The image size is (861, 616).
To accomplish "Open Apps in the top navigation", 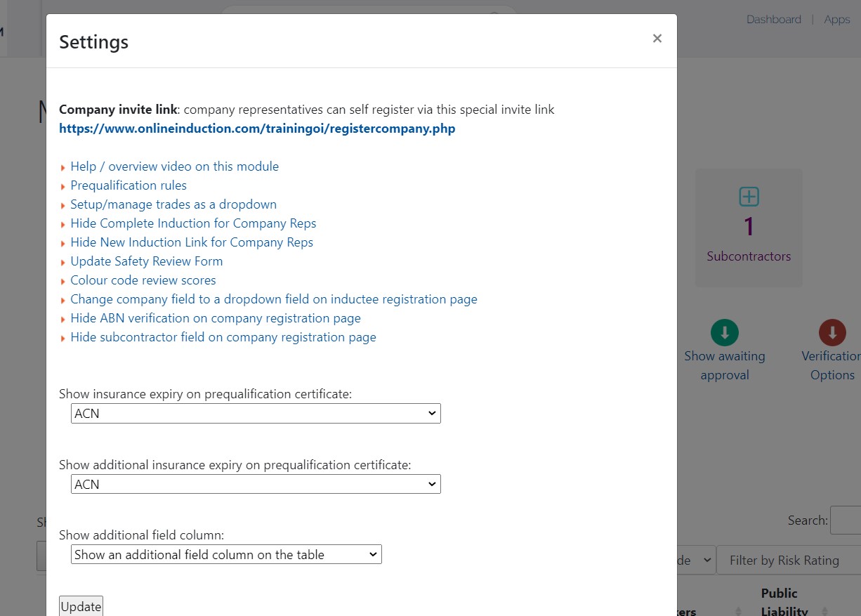I will point(837,20).
